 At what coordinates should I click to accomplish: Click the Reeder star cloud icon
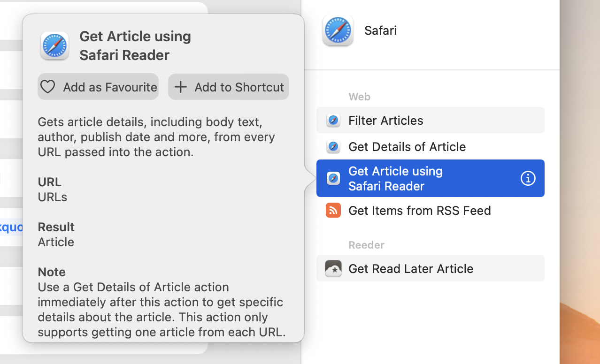tap(333, 268)
